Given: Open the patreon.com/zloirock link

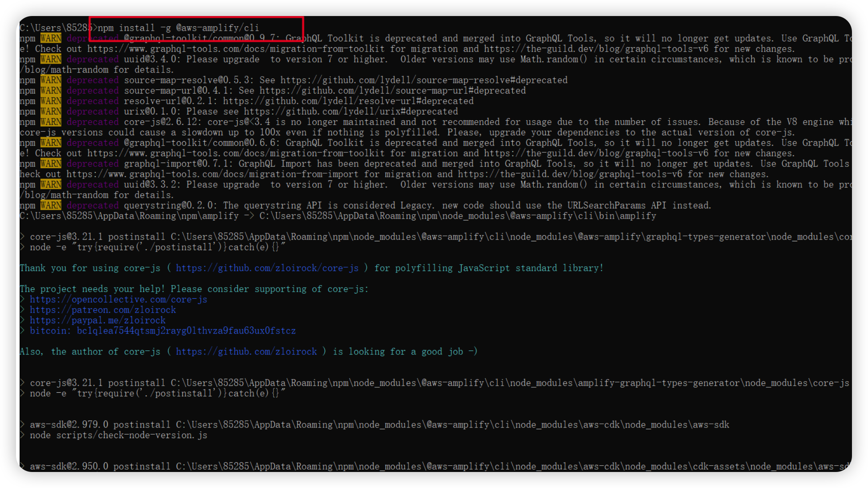Looking at the screenshot, I should click(x=103, y=310).
